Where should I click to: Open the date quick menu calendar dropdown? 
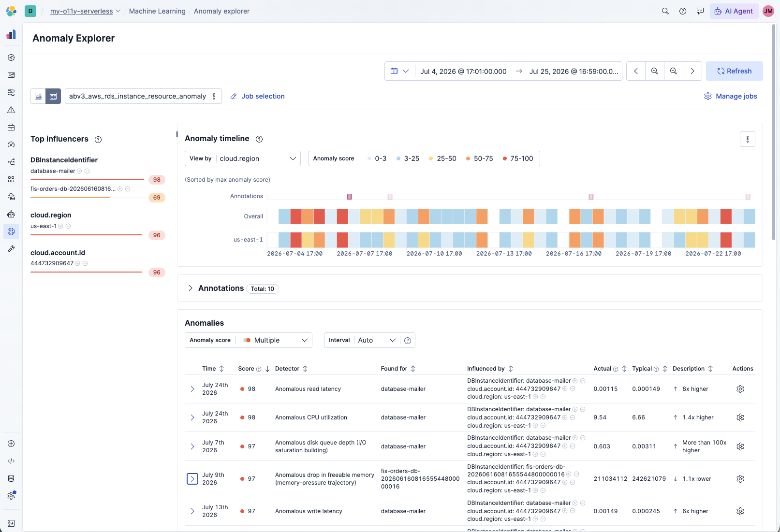click(x=400, y=71)
